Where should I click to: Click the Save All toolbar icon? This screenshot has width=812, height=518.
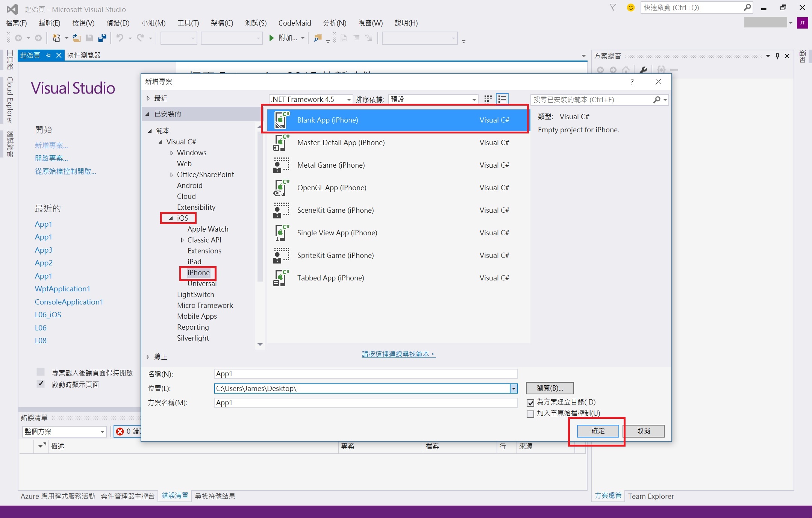102,38
